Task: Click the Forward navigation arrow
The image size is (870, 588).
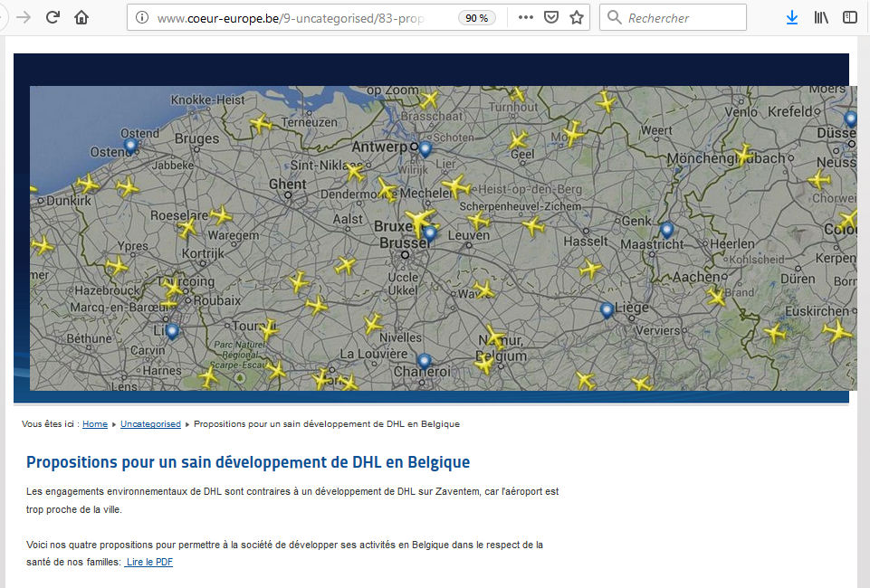Action: 24,18
